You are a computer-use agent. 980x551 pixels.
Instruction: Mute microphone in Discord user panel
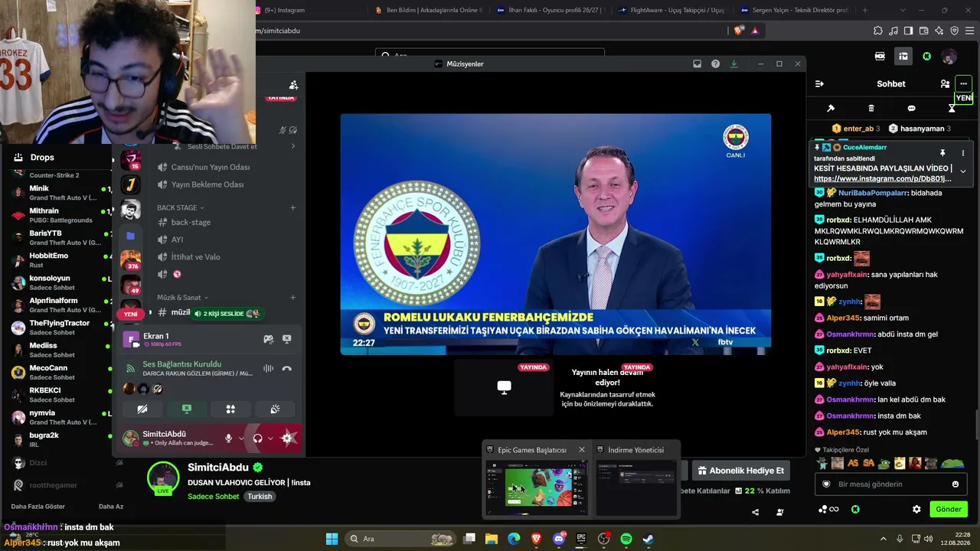pos(228,439)
